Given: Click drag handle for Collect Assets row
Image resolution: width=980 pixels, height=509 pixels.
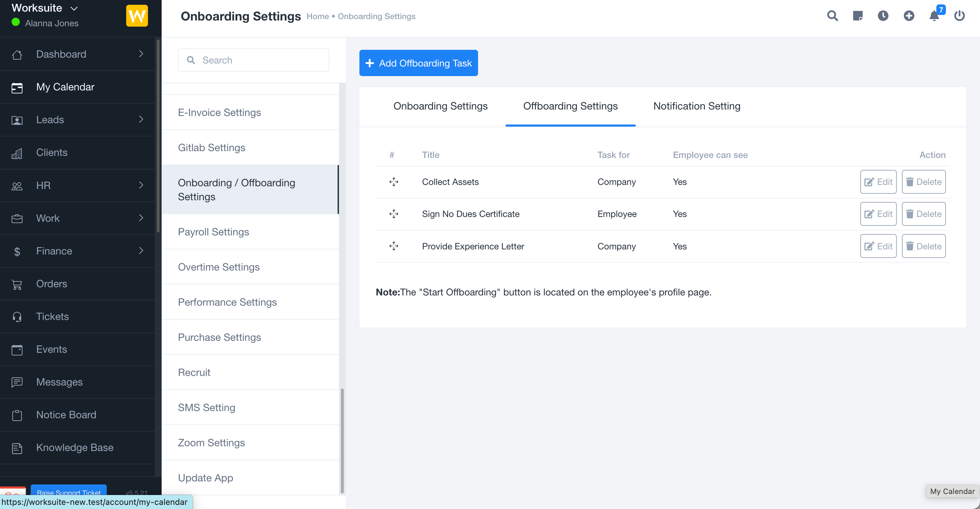Looking at the screenshot, I should point(394,182).
